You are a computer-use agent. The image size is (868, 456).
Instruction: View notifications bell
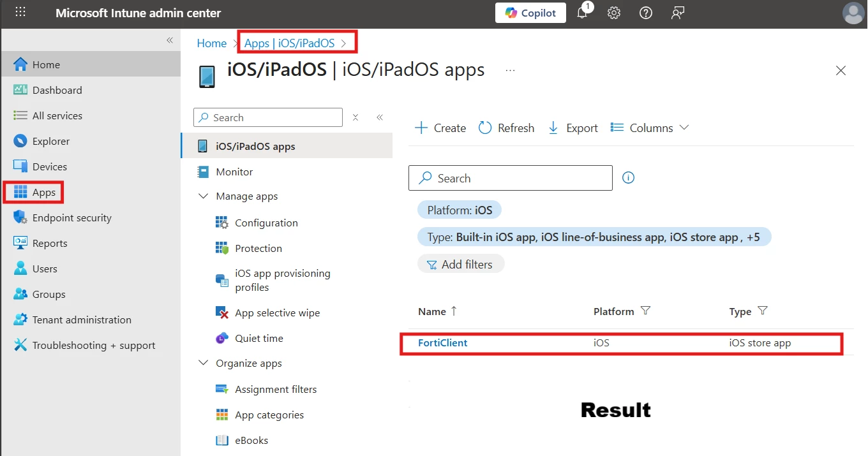(582, 13)
